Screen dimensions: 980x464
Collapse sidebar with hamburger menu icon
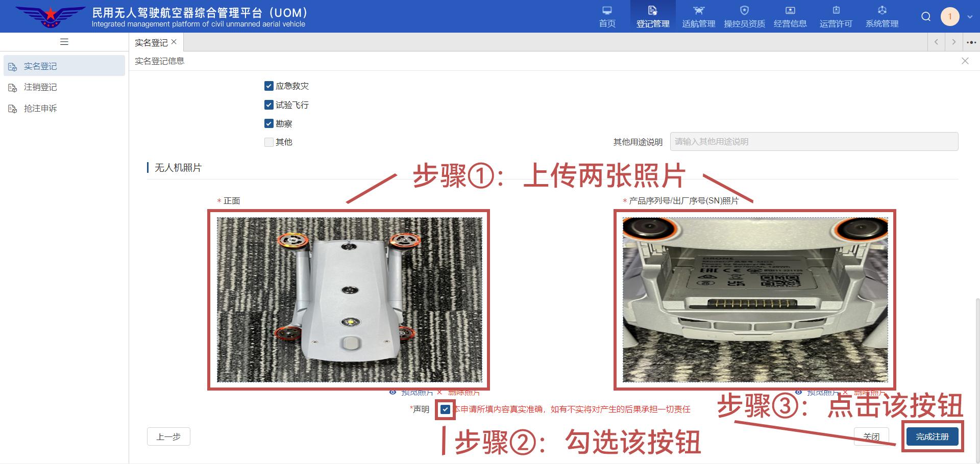click(x=64, y=42)
